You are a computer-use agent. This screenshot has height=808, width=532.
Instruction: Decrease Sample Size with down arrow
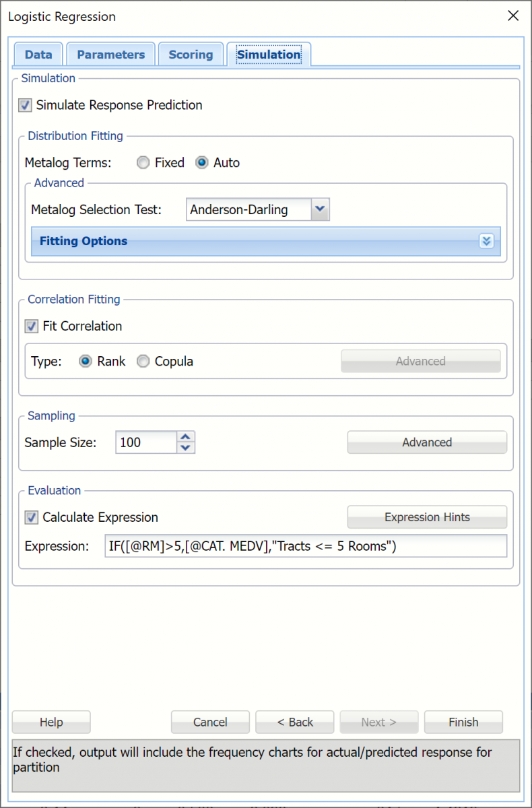[x=187, y=448]
